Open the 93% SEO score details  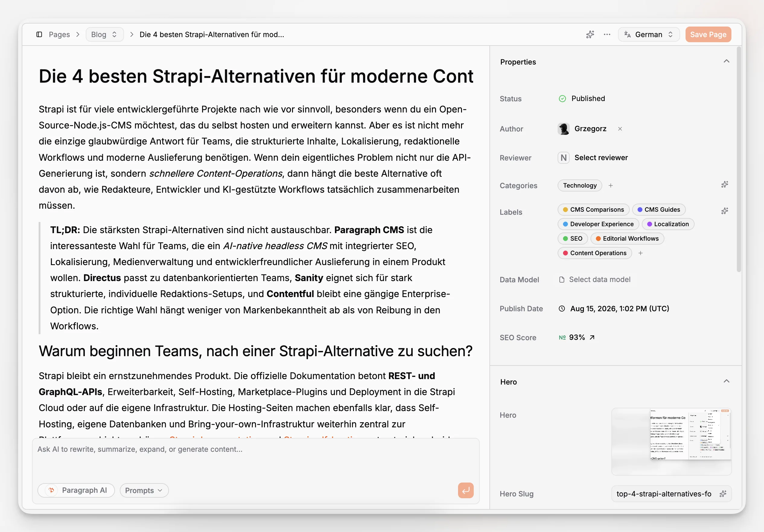pyautogui.click(x=577, y=338)
